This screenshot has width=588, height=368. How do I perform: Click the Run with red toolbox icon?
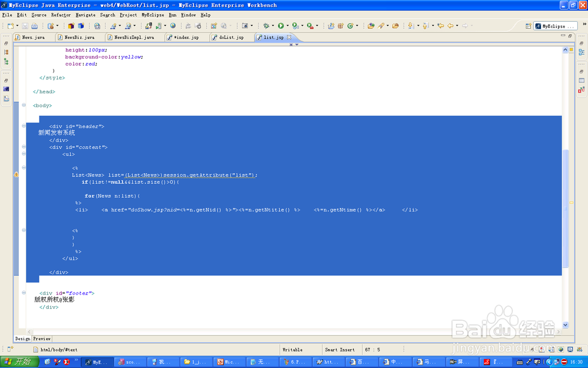(310, 25)
